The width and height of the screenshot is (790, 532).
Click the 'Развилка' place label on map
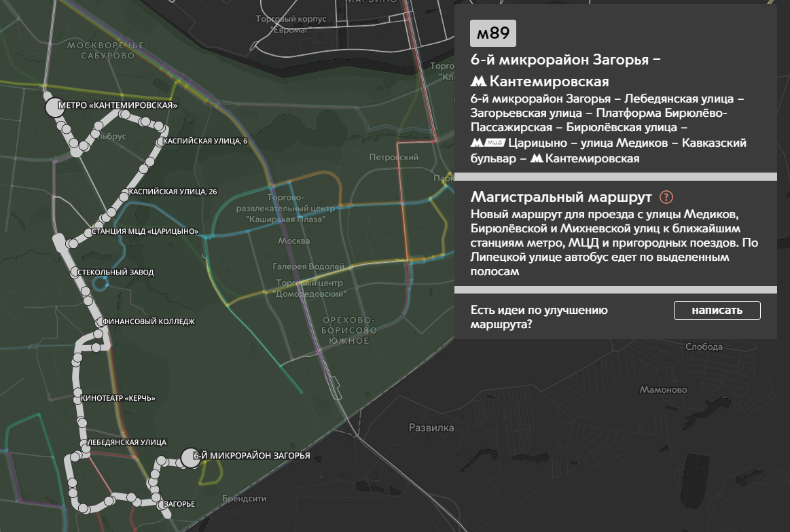click(431, 428)
